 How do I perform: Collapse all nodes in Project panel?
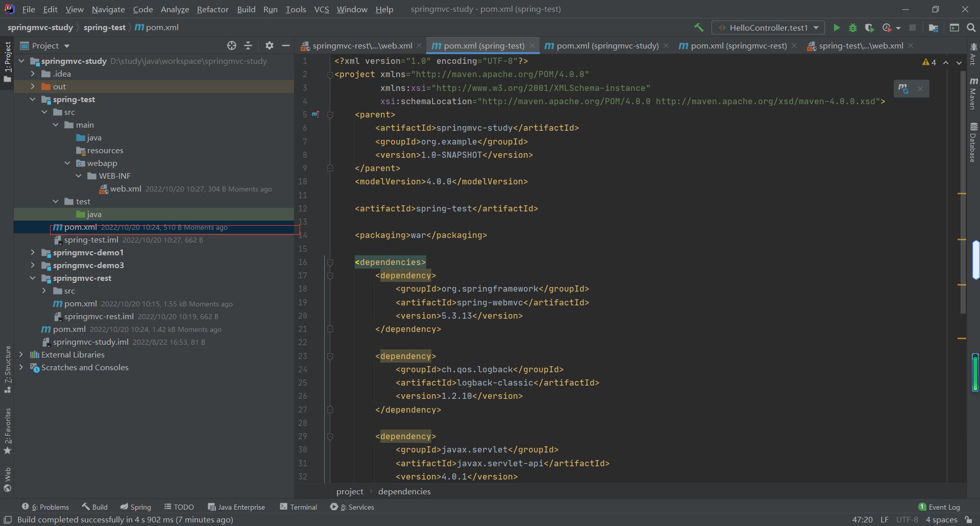pos(248,46)
